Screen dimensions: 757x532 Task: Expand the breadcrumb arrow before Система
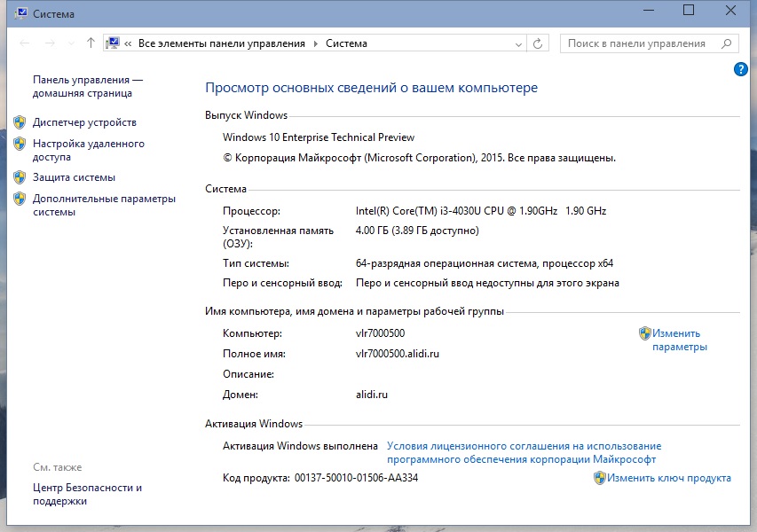point(316,44)
